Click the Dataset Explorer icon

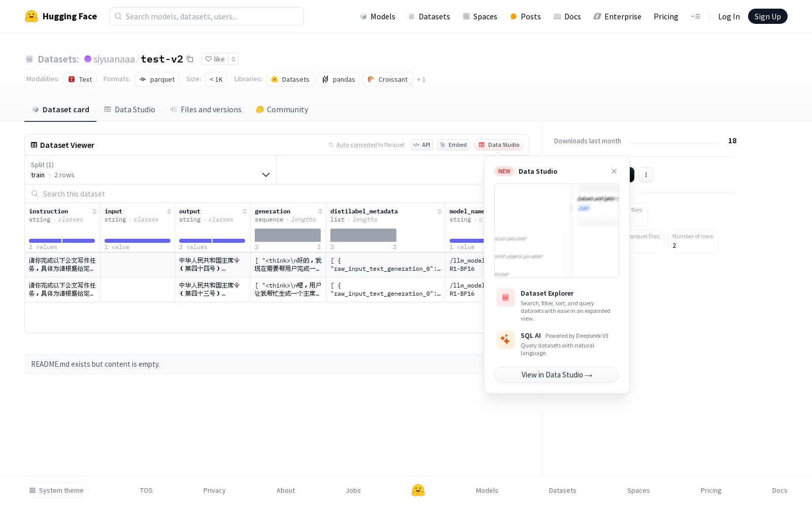tap(505, 298)
